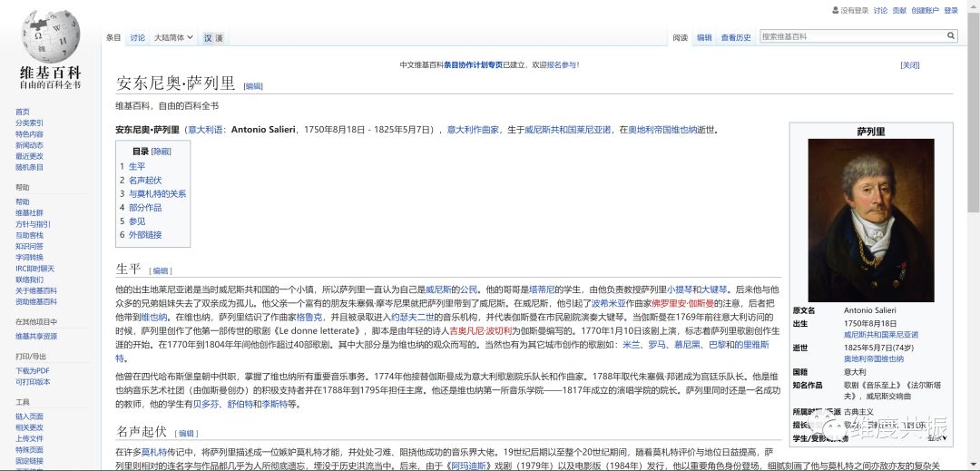Viewport: 980px width, 471px height.
Task: Open 特色内容 in the sidebar
Action: pos(29,134)
